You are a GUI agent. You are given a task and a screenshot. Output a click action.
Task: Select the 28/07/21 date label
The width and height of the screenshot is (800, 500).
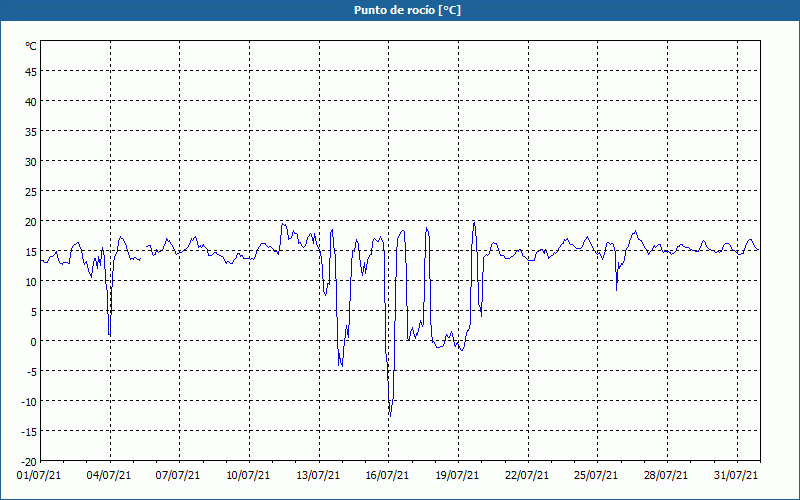click(x=666, y=475)
